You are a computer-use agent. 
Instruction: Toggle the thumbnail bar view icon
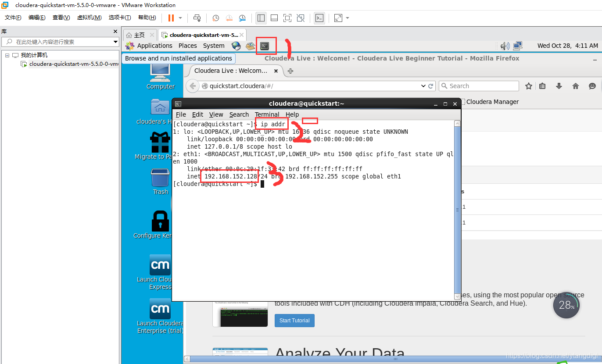point(274,18)
